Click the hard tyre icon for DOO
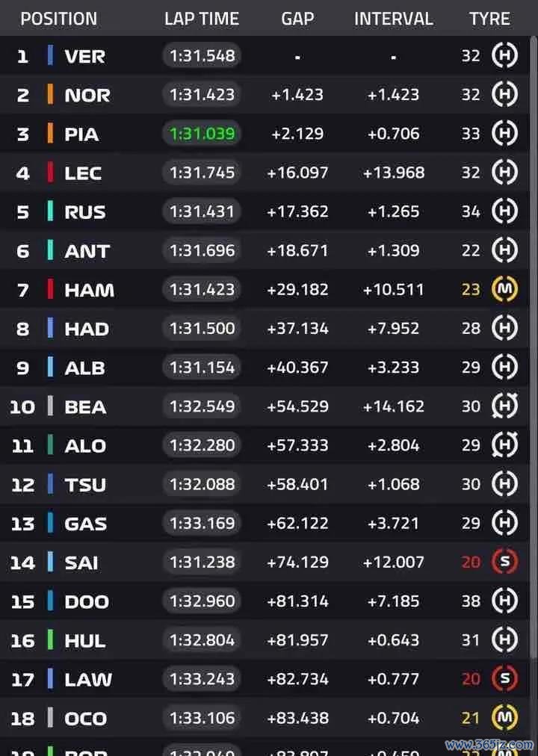 click(x=504, y=601)
